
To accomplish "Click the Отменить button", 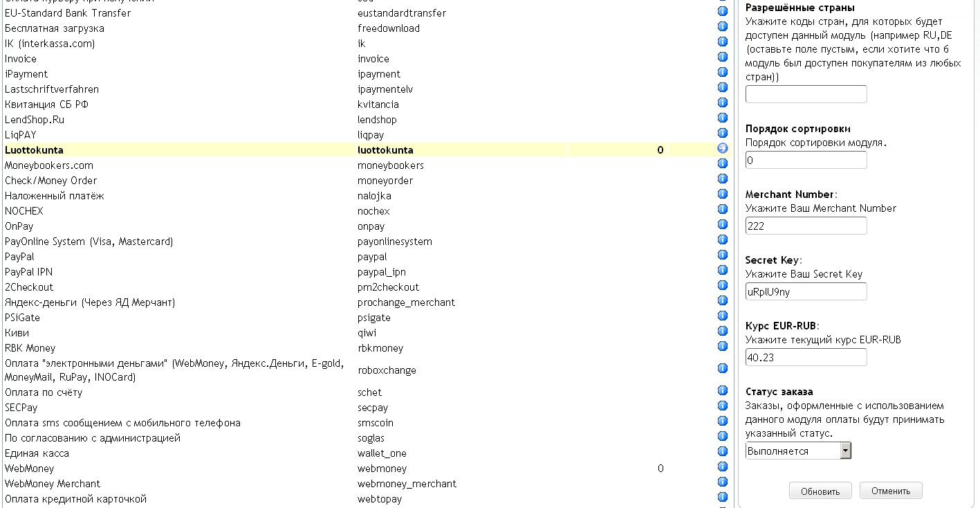I will pos(891,491).
